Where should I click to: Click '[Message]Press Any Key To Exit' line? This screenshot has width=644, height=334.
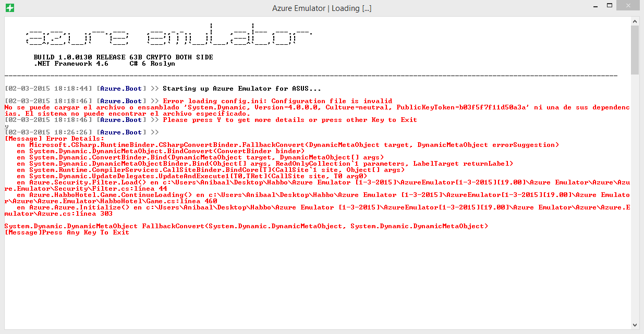(x=67, y=232)
